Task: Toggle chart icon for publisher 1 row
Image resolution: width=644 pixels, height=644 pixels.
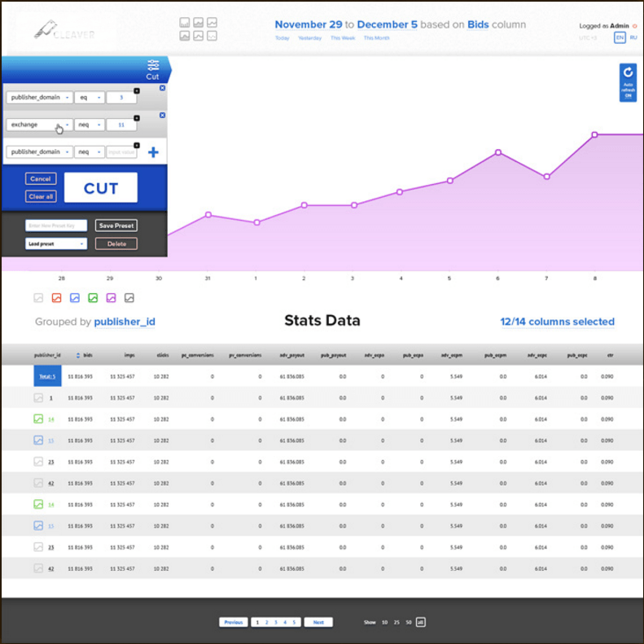Action: [x=38, y=398]
